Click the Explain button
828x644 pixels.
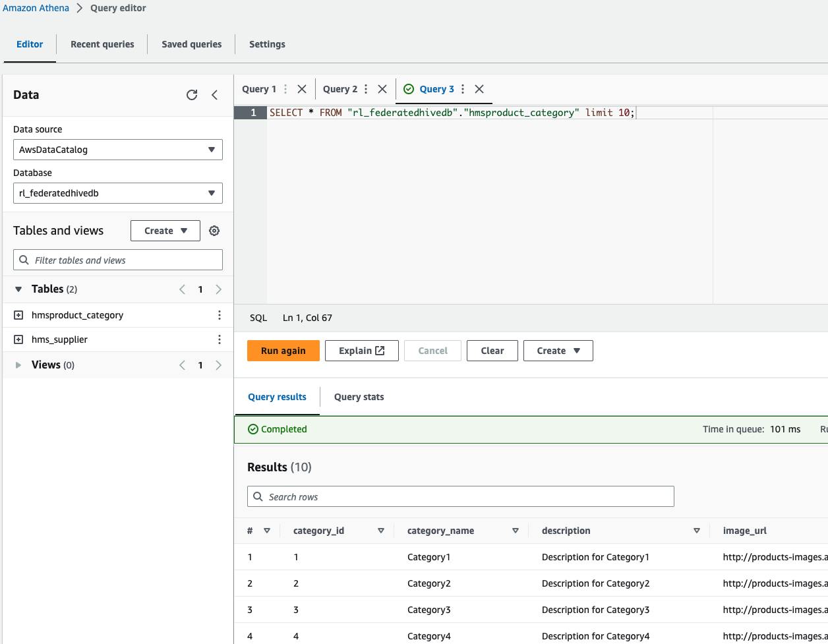[361, 351]
